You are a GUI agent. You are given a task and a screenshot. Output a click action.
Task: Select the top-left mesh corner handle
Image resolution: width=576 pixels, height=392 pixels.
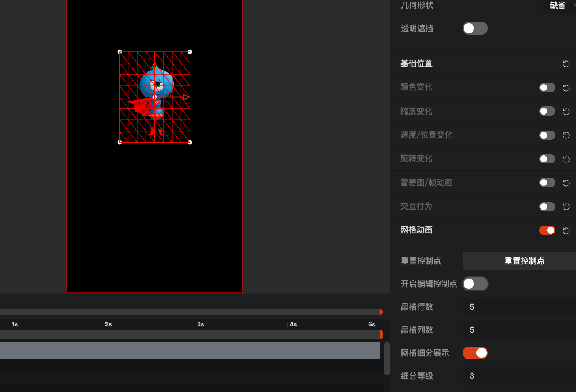click(119, 52)
